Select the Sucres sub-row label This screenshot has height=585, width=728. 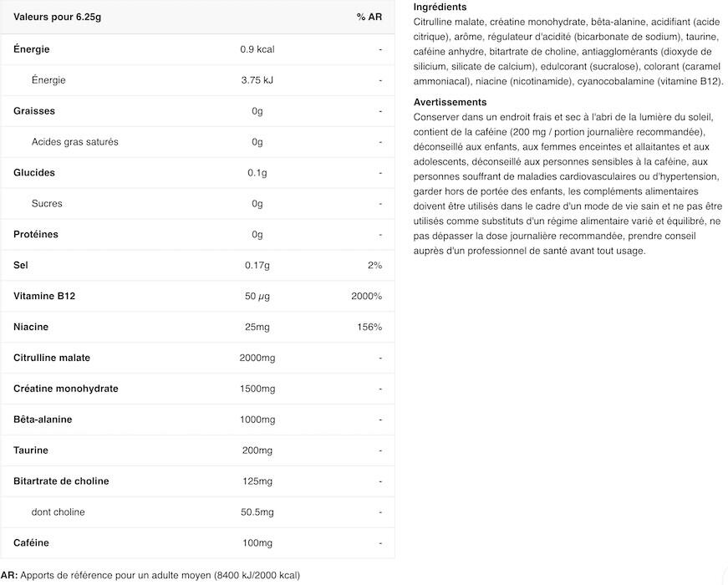(x=47, y=204)
